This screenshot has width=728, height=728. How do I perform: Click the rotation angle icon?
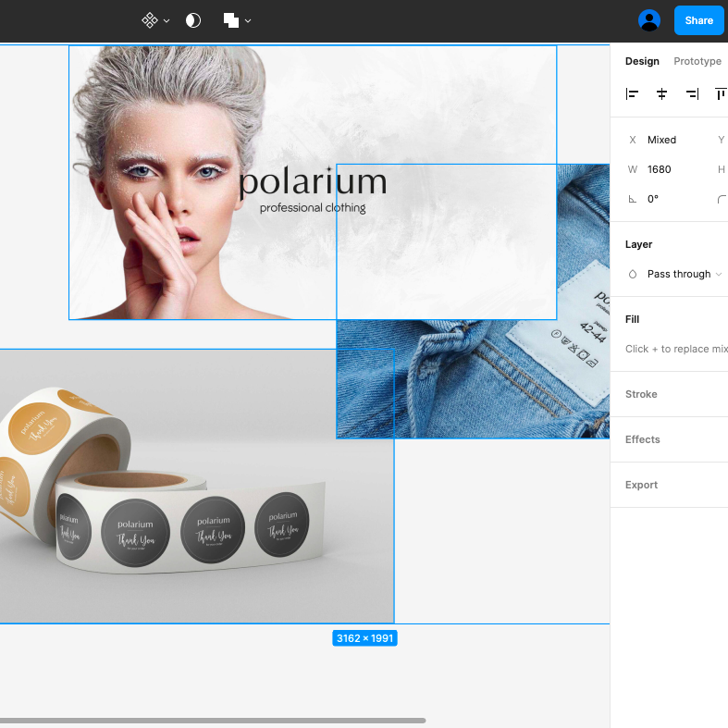pos(633,199)
